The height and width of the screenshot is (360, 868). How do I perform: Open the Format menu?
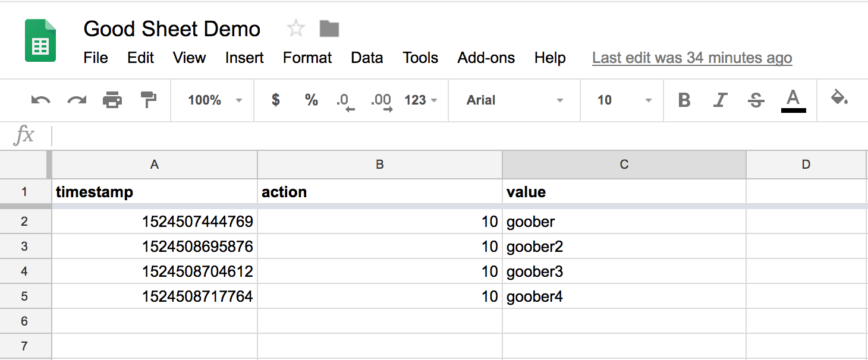(x=307, y=58)
